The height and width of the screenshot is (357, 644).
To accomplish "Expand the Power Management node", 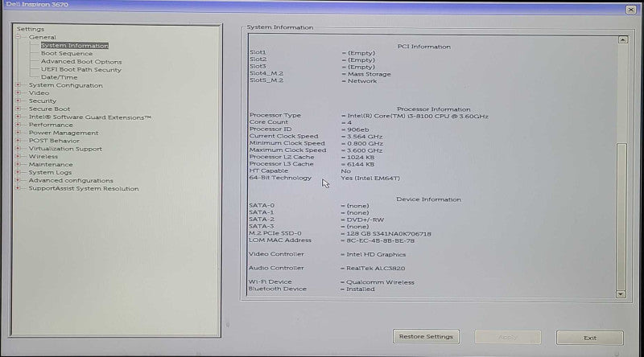I will pyautogui.click(x=18, y=133).
